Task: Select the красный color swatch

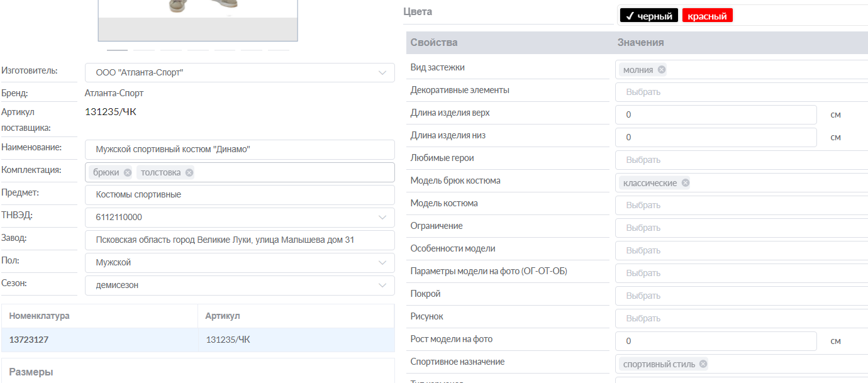Action: pyautogui.click(x=707, y=16)
